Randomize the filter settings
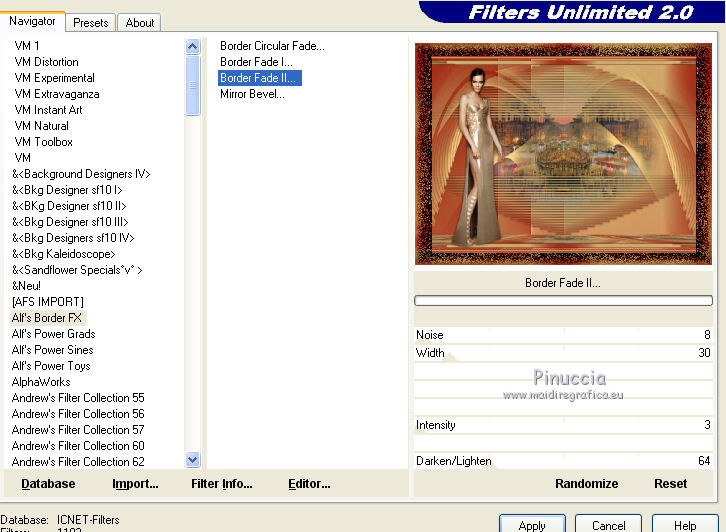 [x=587, y=484]
